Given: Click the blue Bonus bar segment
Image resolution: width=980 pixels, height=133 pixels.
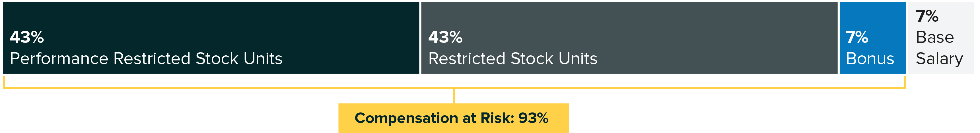Looking at the screenshot, I should pos(872,15).
